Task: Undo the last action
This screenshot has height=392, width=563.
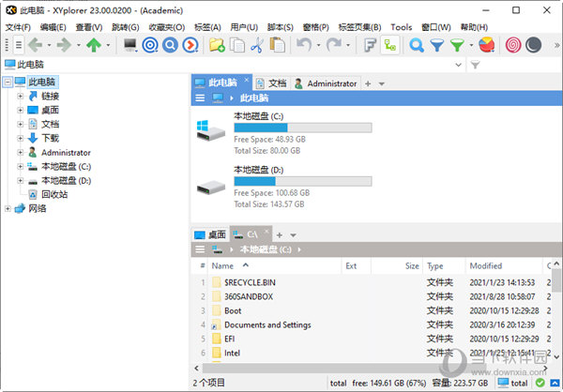Action: 304,45
